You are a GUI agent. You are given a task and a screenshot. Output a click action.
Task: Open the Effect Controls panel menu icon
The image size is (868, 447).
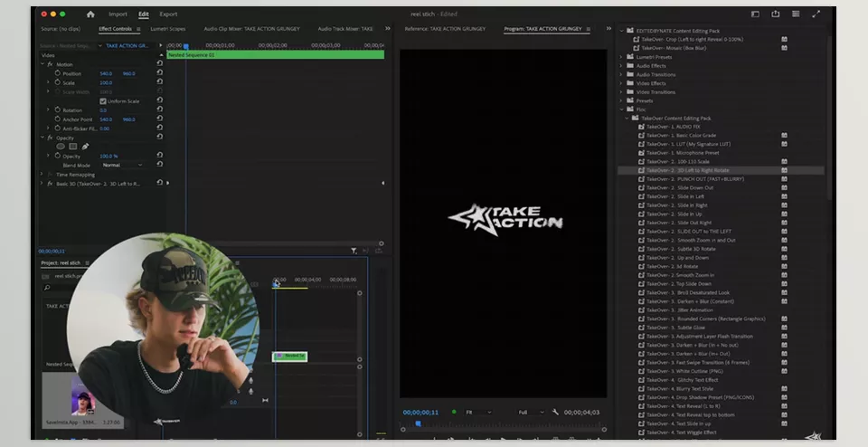tap(138, 29)
